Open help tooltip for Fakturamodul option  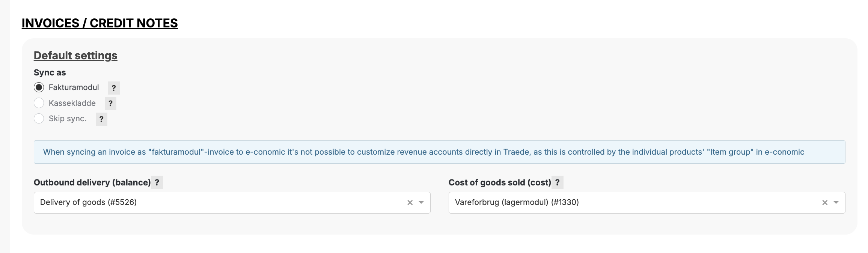(x=114, y=88)
